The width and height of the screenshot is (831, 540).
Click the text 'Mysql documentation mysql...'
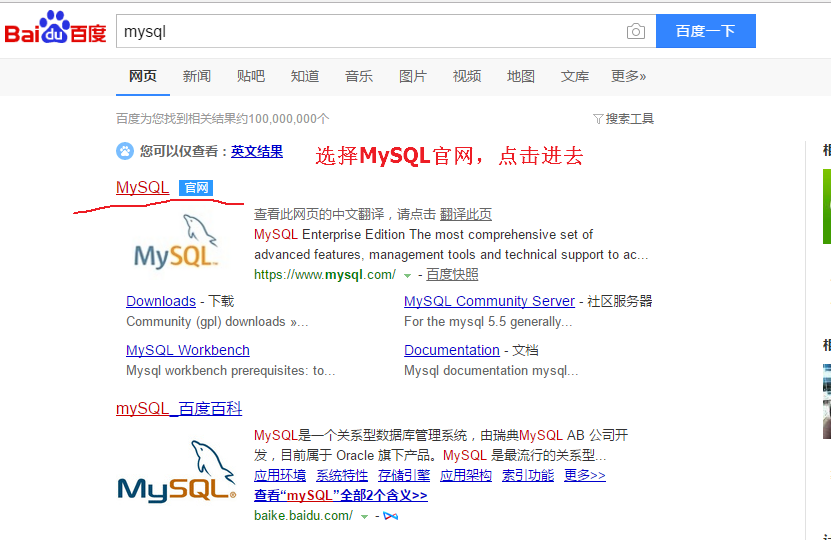(491, 370)
